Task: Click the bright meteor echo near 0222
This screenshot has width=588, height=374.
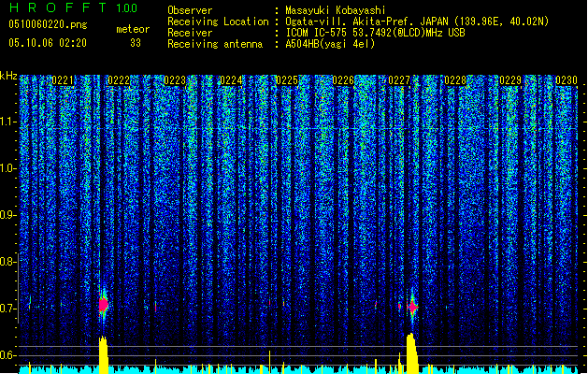Action: click(x=104, y=304)
